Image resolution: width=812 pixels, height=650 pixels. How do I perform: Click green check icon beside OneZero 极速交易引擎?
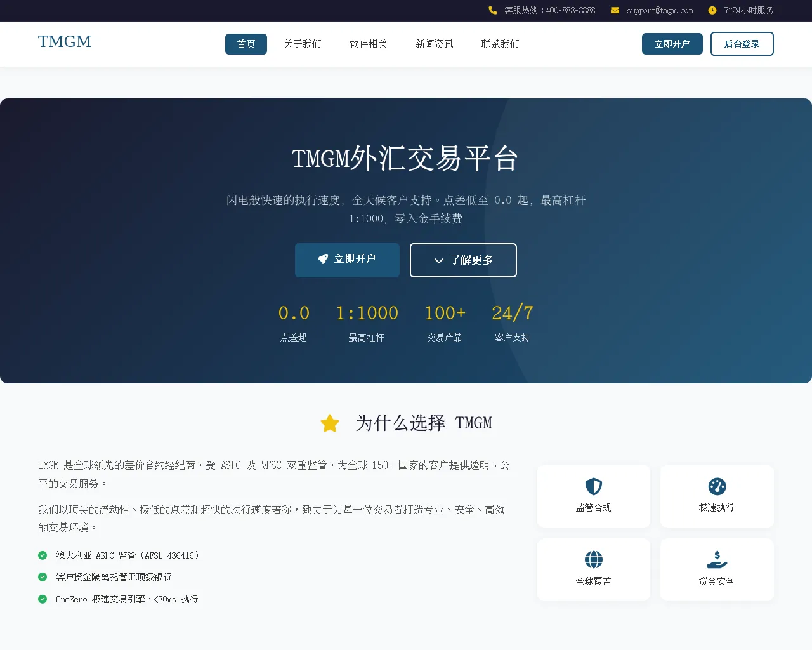(43, 599)
